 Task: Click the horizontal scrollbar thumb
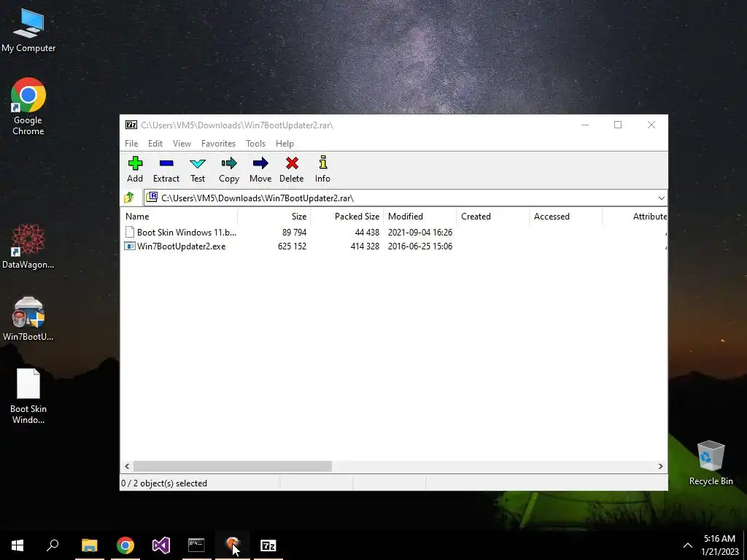click(233, 466)
